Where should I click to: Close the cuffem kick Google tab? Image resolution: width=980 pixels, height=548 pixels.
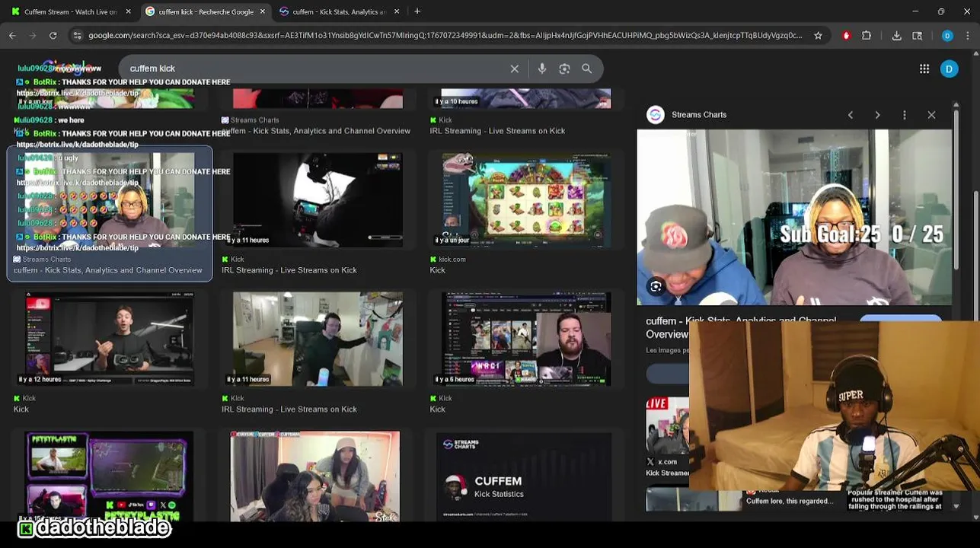pyautogui.click(x=263, y=11)
